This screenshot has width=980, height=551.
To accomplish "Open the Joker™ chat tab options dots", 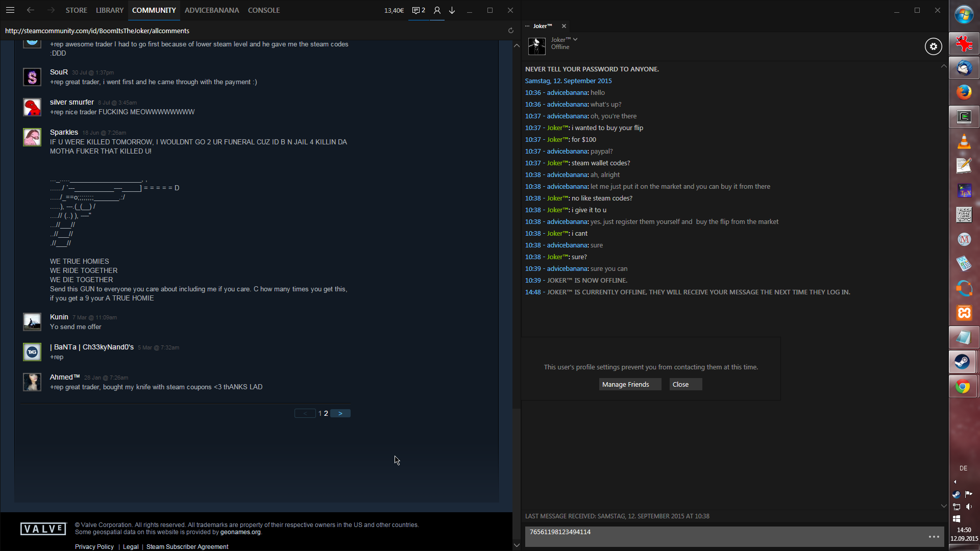I will click(x=527, y=26).
